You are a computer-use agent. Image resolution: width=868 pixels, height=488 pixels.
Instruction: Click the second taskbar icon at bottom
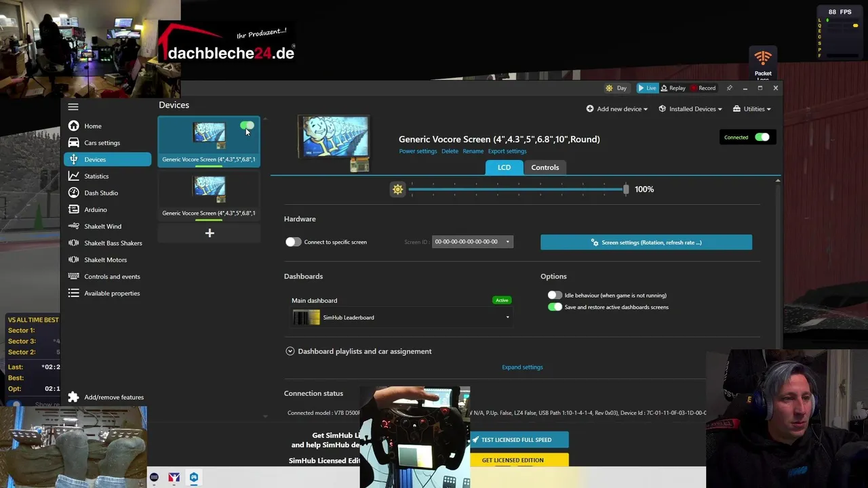pyautogui.click(x=174, y=477)
